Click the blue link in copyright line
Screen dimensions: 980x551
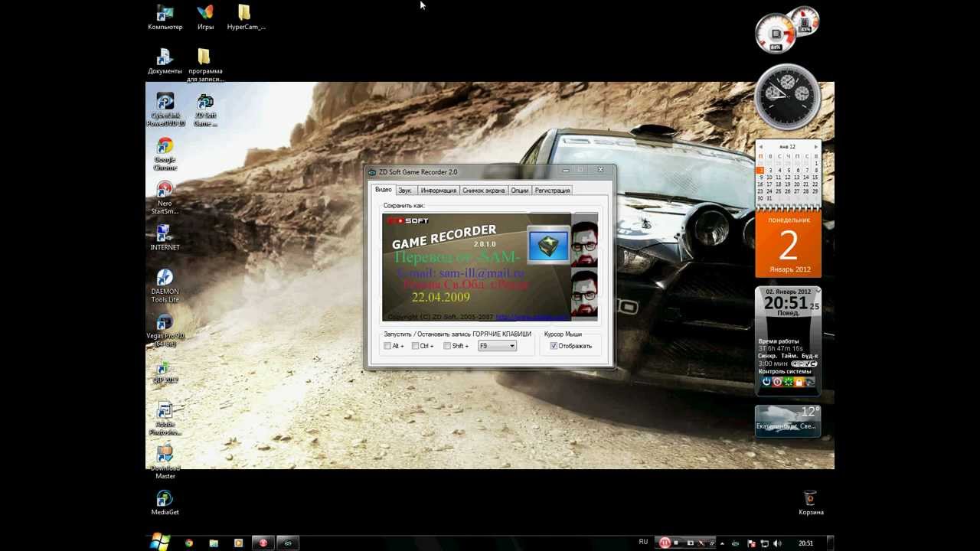pos(531,317)
